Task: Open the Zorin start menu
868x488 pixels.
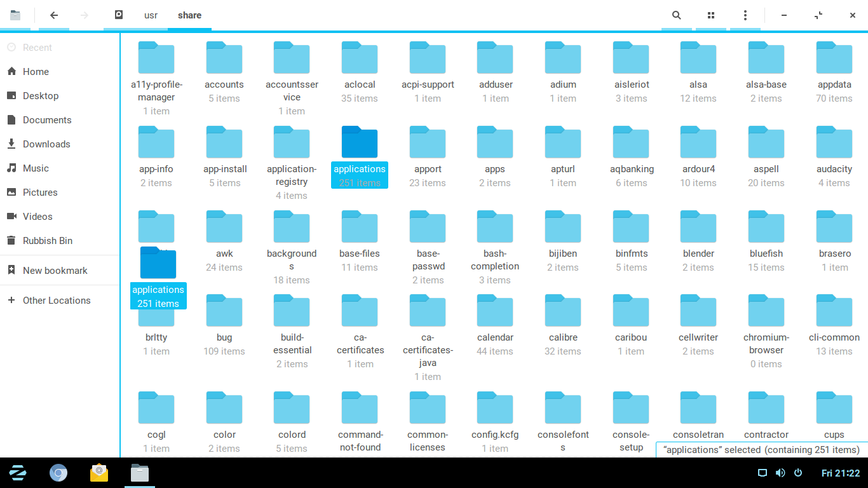Action: 18,473
